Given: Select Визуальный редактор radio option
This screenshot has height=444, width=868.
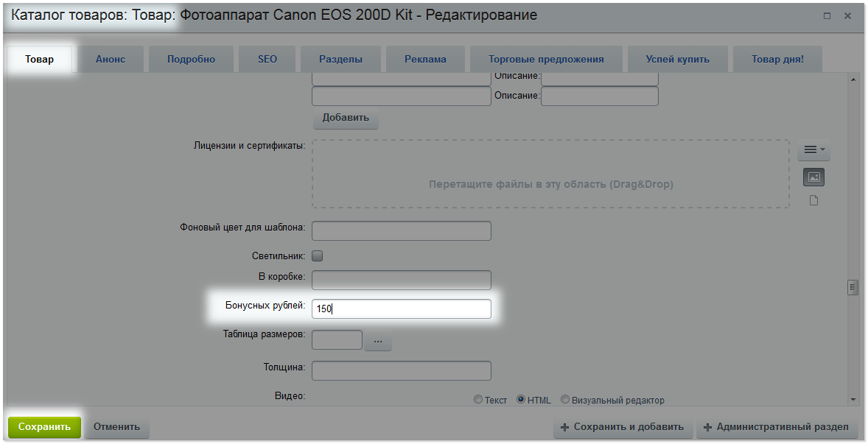Looking at the screenshot, I should (x=565, y=399).
